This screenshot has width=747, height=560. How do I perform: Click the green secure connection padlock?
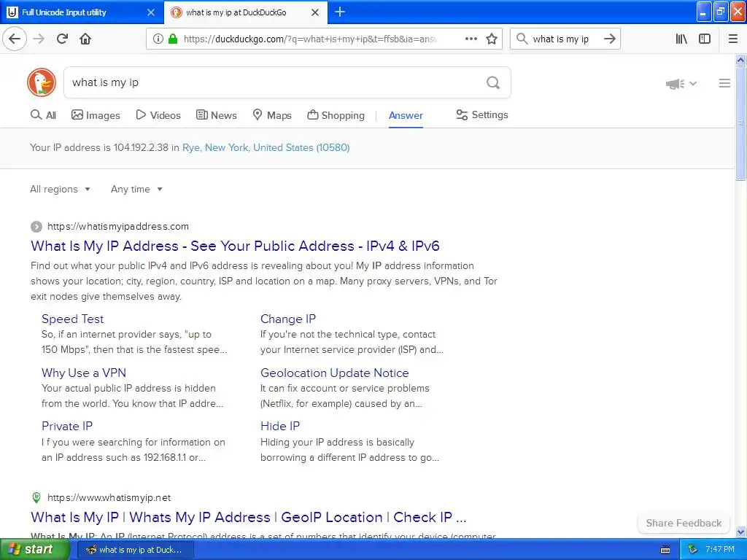pyautogui.click(x=173, y=39)
